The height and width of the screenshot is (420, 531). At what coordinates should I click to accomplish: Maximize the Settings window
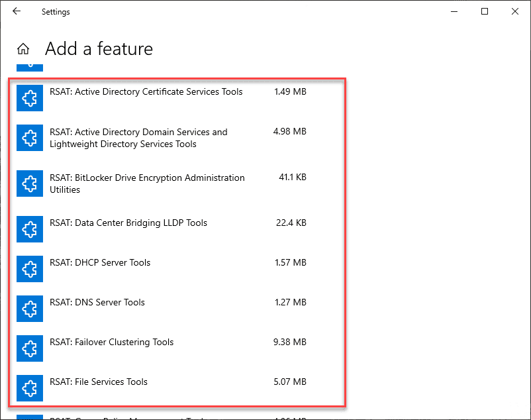[x=485, y=11]
